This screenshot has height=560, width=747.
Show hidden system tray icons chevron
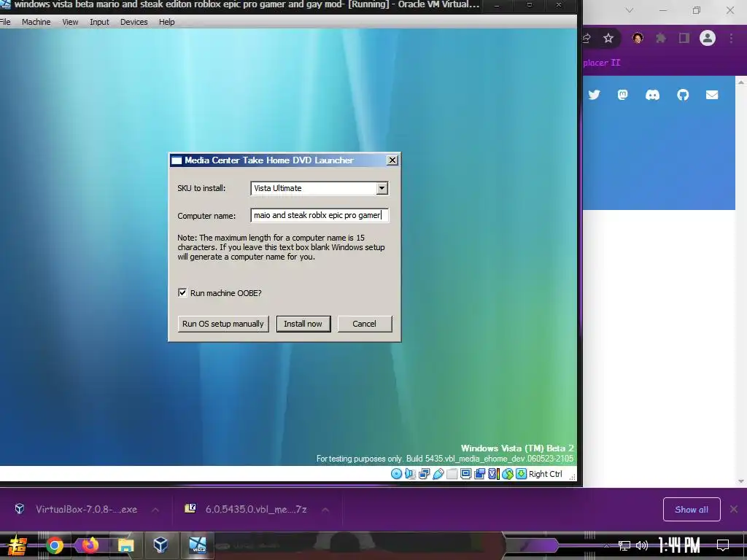[x=606, y=545]
